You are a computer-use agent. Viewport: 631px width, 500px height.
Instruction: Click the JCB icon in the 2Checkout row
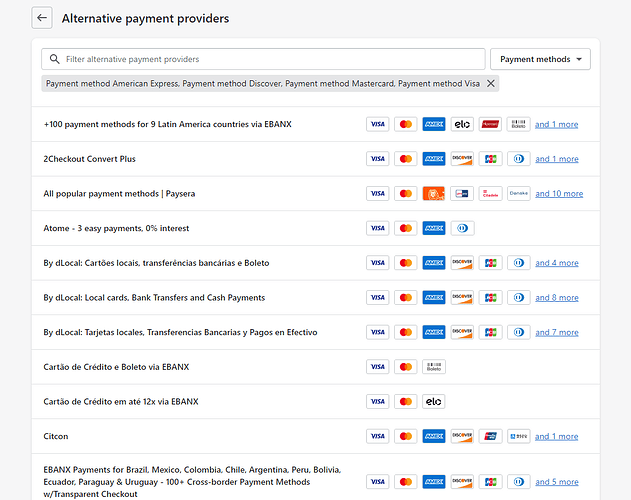[x=490, y=159]
